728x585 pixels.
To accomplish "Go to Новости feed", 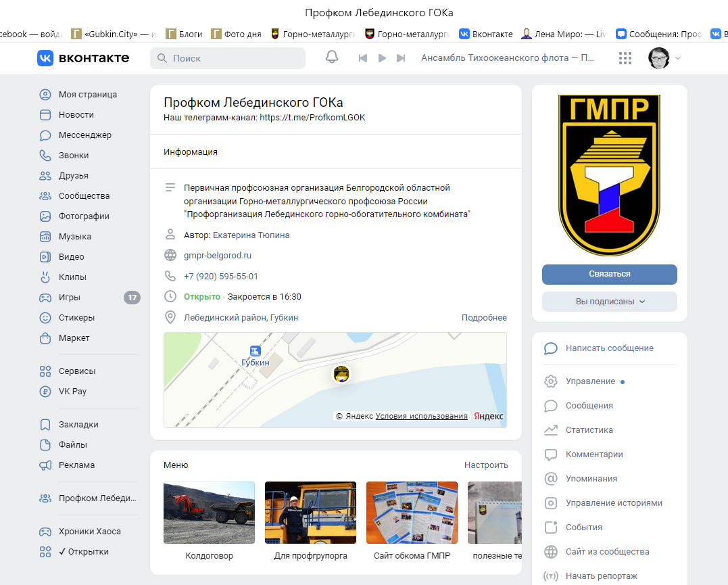I will (x=76, y=115).
